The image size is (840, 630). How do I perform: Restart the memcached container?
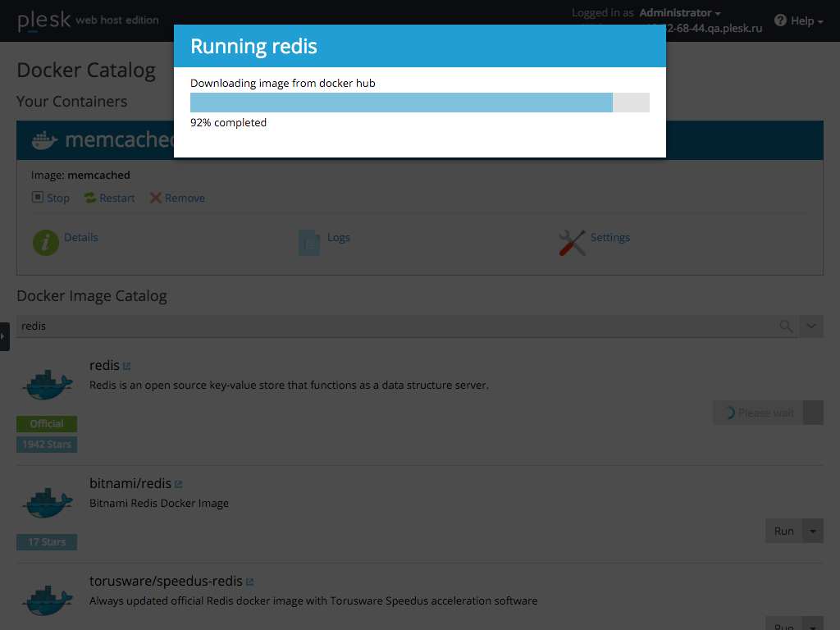[x=109, y=198]
